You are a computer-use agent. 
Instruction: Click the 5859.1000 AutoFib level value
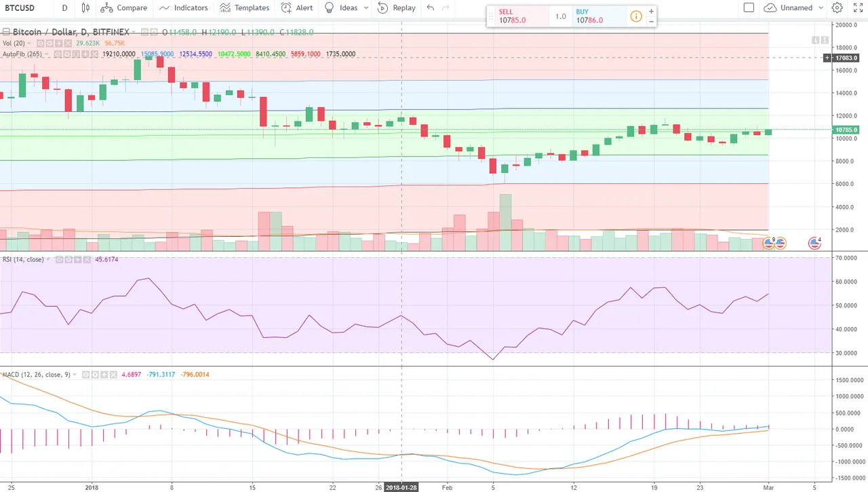(307, 54)
